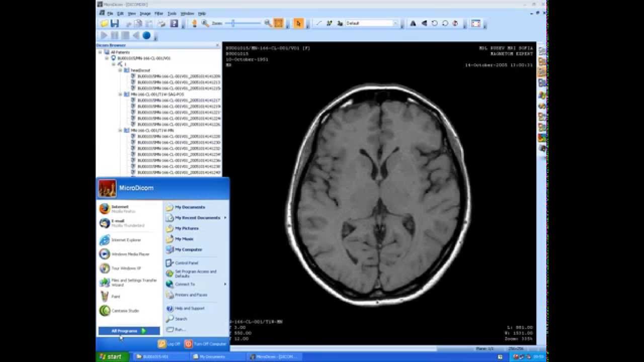644x362 pixels.
Task: Click the Help question mark toolbar icon
Action: (x=174, y=23)
